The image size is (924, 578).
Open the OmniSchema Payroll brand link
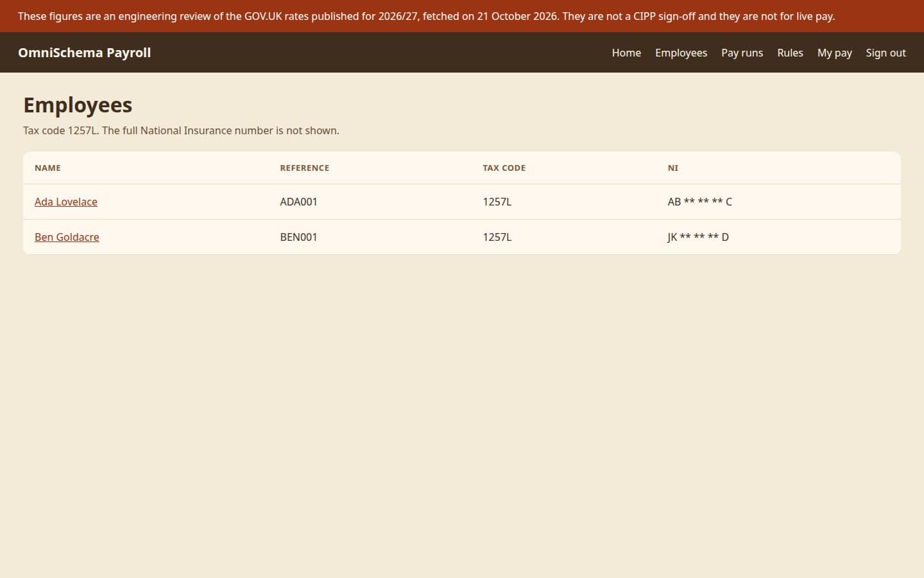(84, 53)
